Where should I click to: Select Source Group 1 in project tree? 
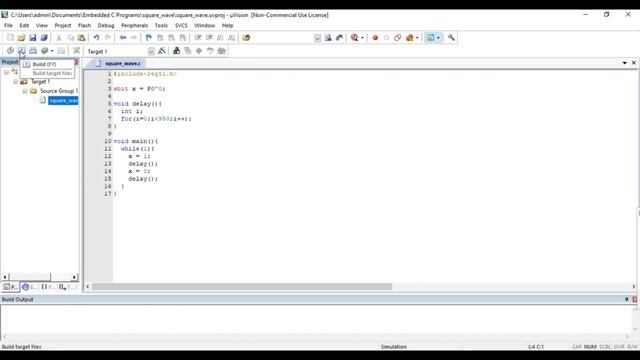(x=59, y=91)
